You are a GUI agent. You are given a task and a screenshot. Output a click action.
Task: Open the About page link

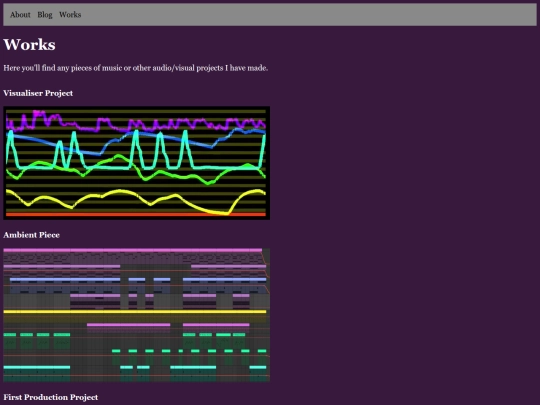(20, 15)
